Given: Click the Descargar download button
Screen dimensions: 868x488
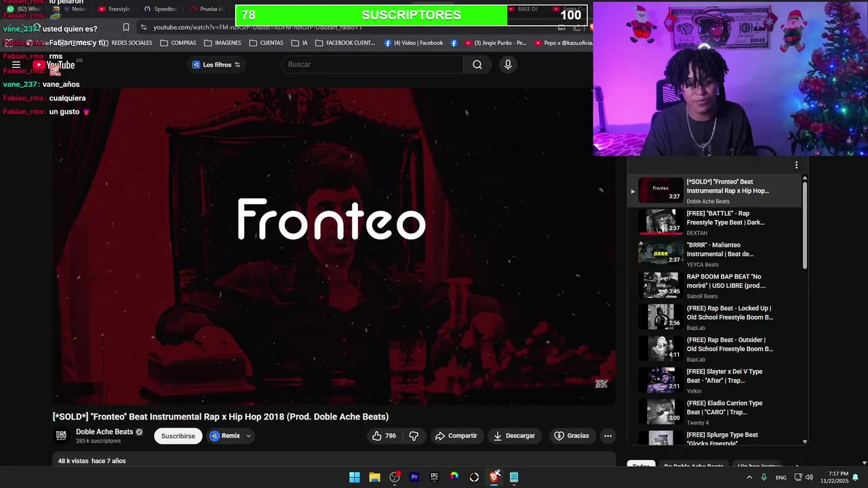Looking at the screenshot, I should [x=514, y=436].
